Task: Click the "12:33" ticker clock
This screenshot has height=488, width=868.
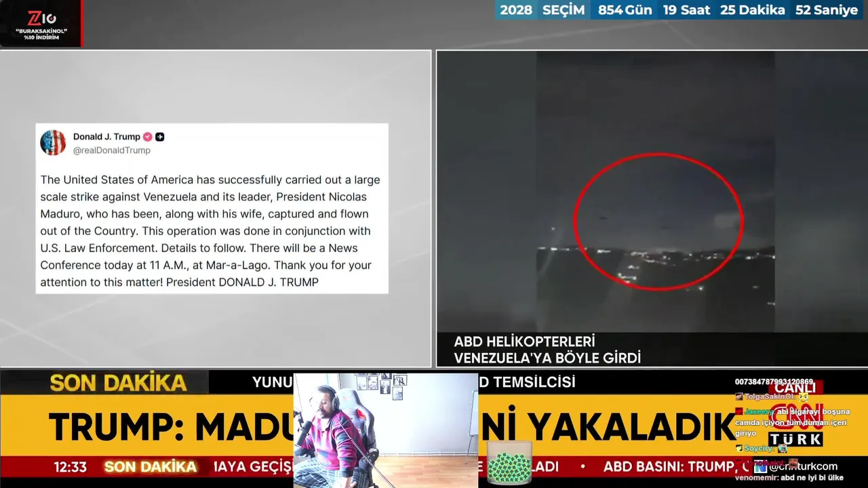Action: coord(71,467)
